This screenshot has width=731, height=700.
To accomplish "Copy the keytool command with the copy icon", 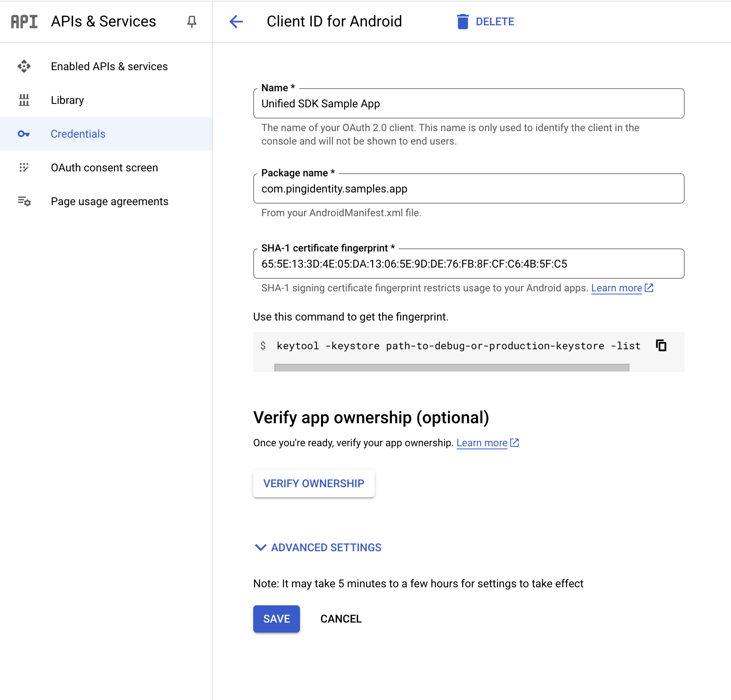I will click(x=661, y=345).
